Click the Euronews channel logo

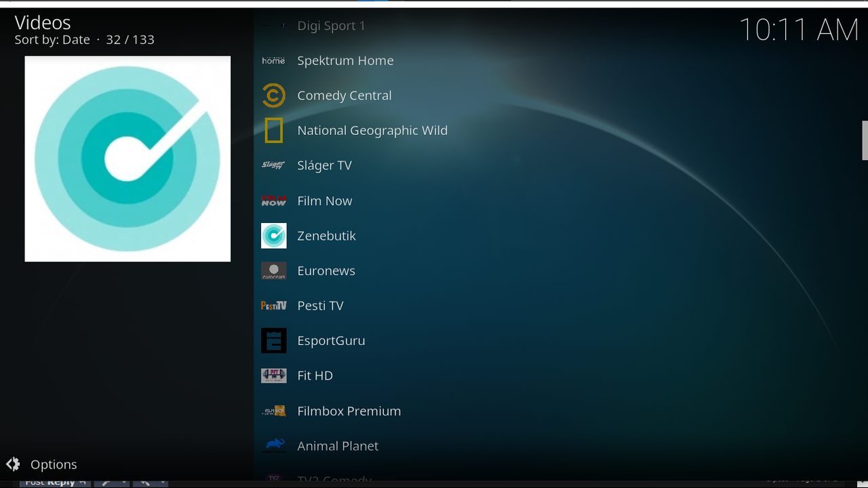[x=273, y=270]
